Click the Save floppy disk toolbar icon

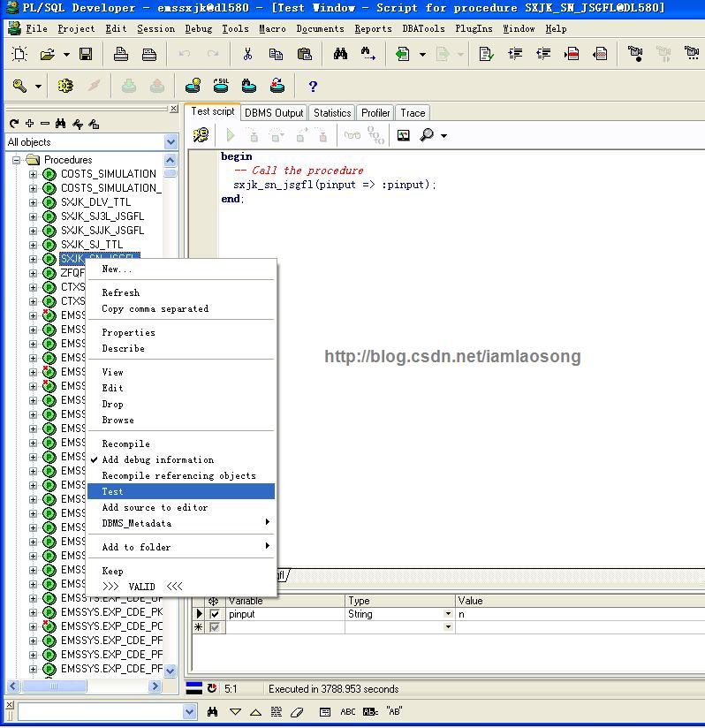(x=86, y=54)
